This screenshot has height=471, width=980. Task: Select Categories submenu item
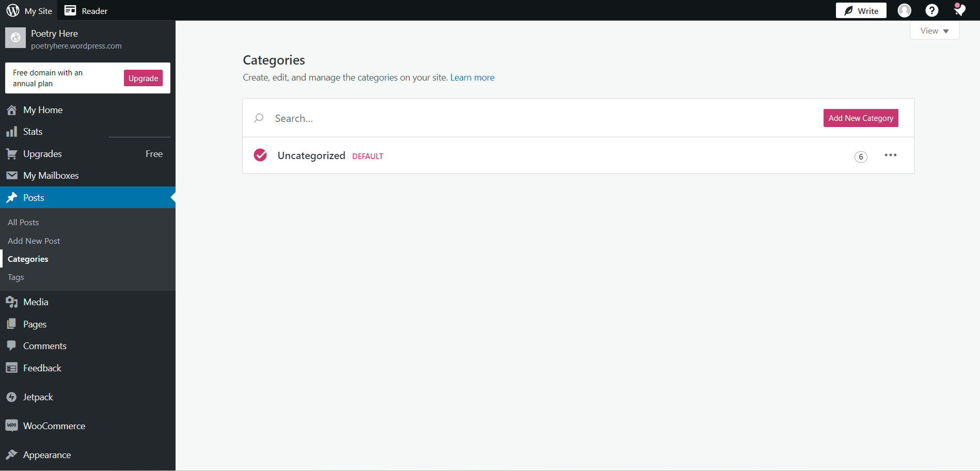tap(28, 259)
